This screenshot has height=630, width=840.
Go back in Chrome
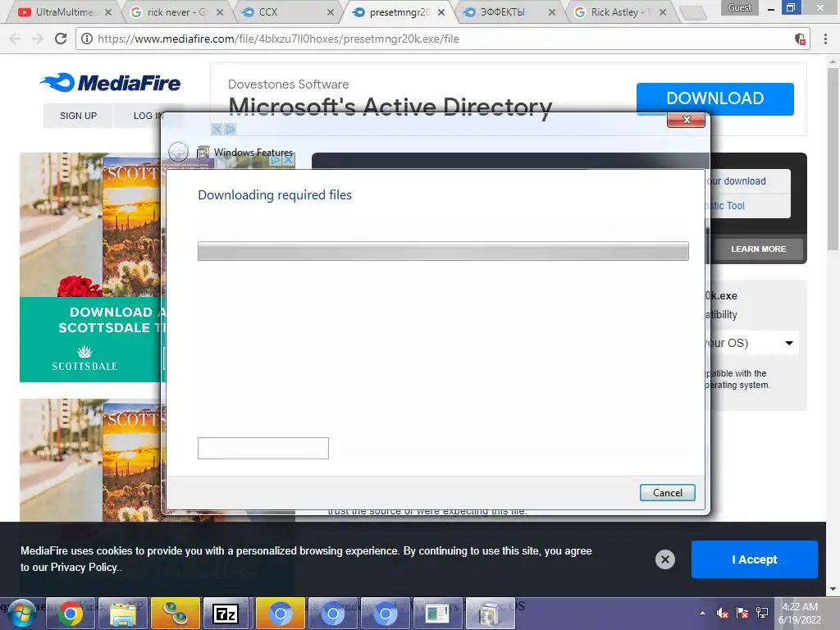15,39
